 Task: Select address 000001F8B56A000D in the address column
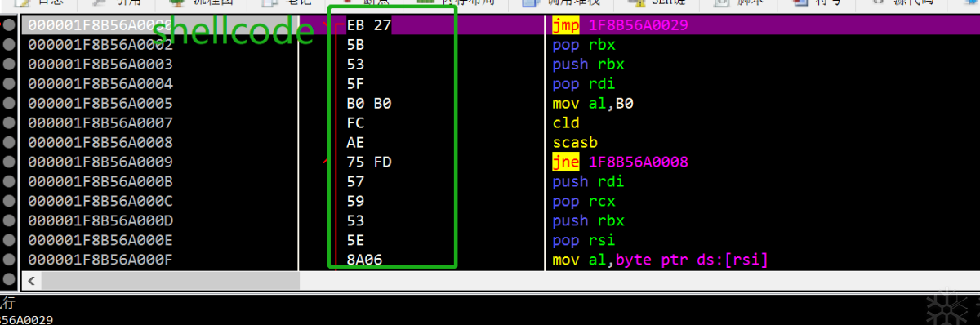pyautogui.click(x=100, y=221)
